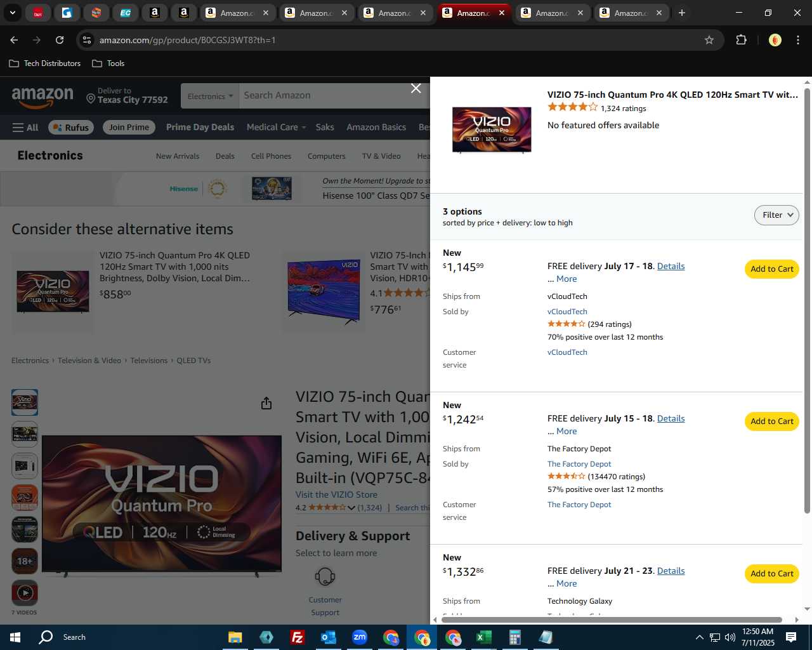Click the Amazon logo
This screenshot has height=650, width=812.
point(43,97)
